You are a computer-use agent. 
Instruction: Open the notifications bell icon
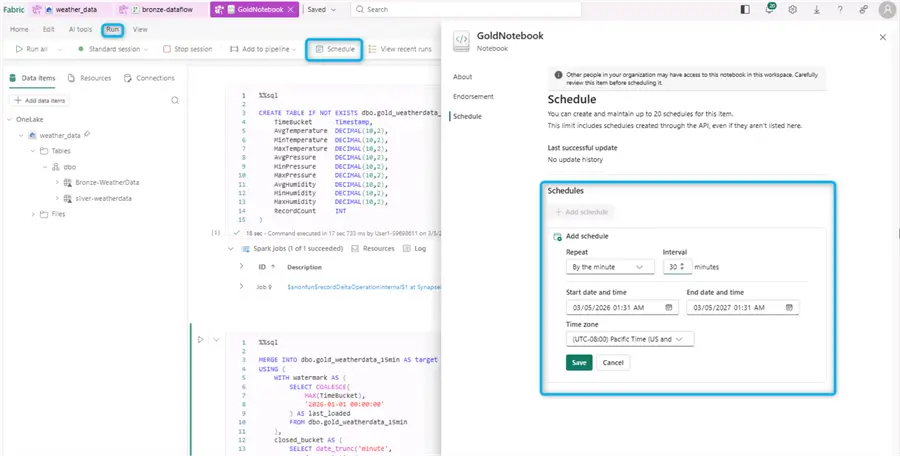pyautogui.click(x=770, y=9)
